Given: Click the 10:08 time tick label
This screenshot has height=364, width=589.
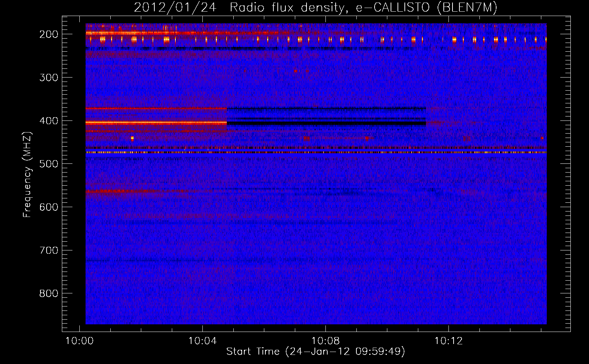Looking at the screenshot, I should (326, 341).
